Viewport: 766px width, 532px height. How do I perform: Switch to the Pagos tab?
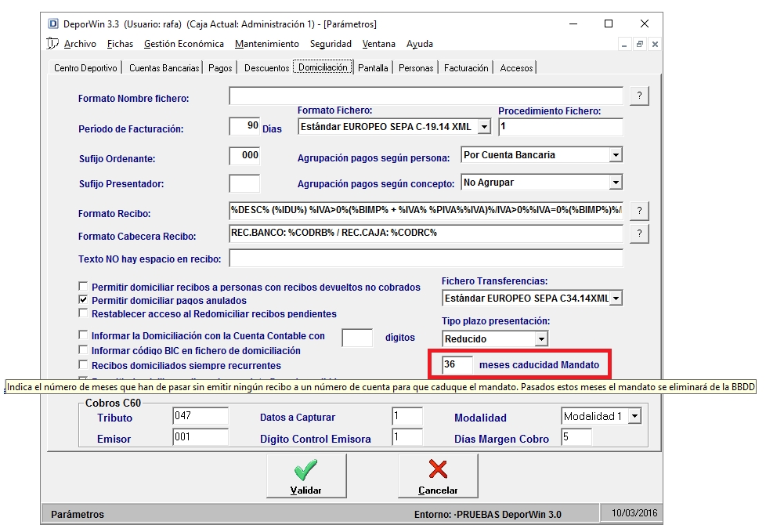pos(220,68)
